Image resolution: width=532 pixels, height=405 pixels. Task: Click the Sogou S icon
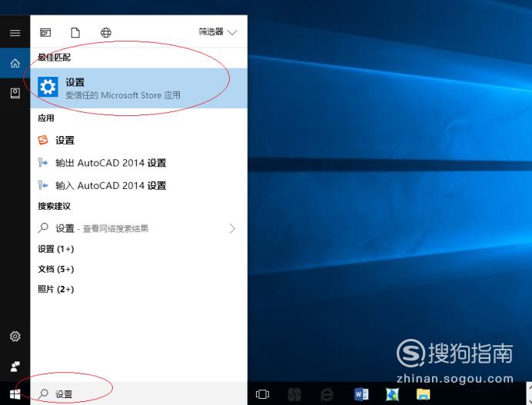coord(43,140)
